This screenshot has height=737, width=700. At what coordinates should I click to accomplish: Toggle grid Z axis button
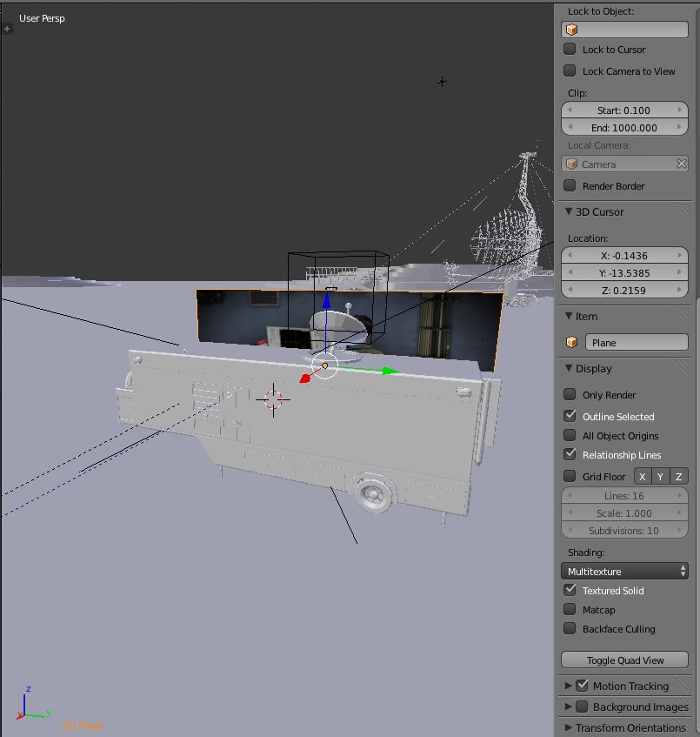679,477
